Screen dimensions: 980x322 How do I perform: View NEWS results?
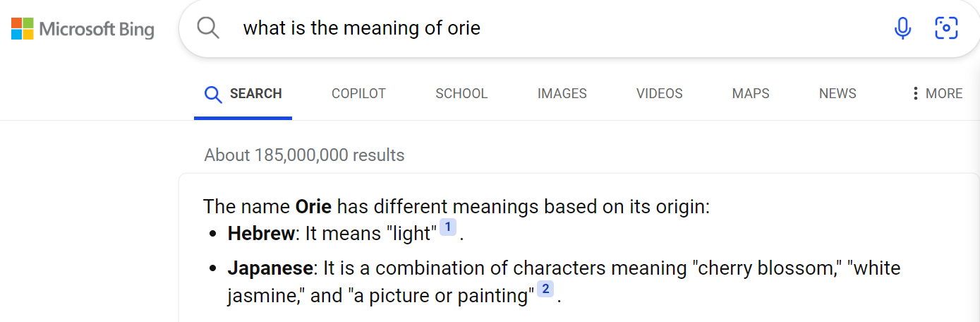point(837,93)
